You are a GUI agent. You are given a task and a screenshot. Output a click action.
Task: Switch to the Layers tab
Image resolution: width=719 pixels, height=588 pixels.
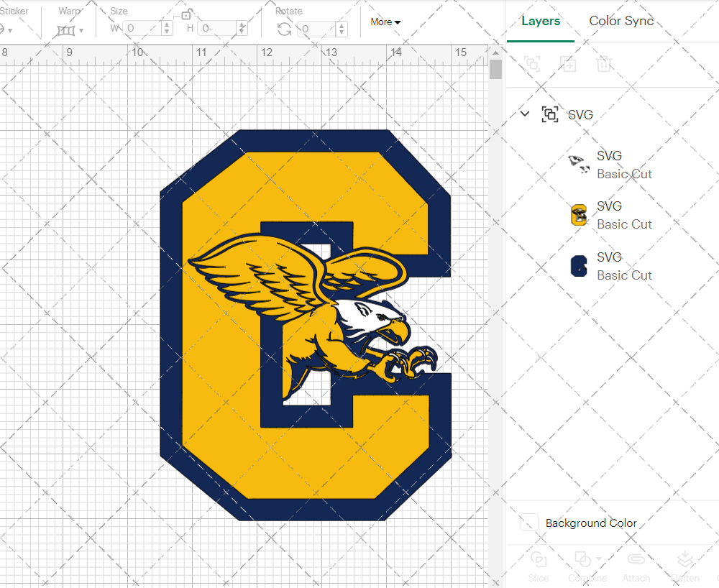click(541, 21)
